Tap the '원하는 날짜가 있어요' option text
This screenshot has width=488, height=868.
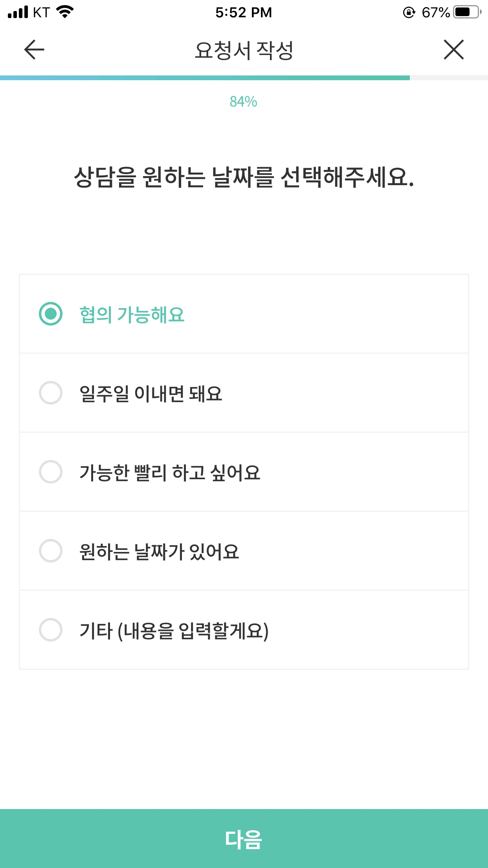tap(159, 552)
